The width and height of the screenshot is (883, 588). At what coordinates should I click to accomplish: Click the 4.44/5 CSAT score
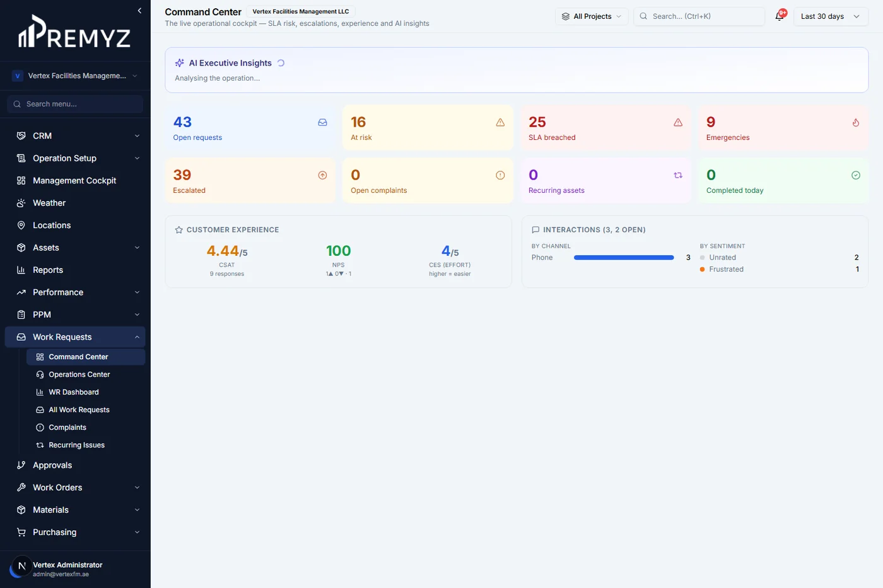coord(227,251)
